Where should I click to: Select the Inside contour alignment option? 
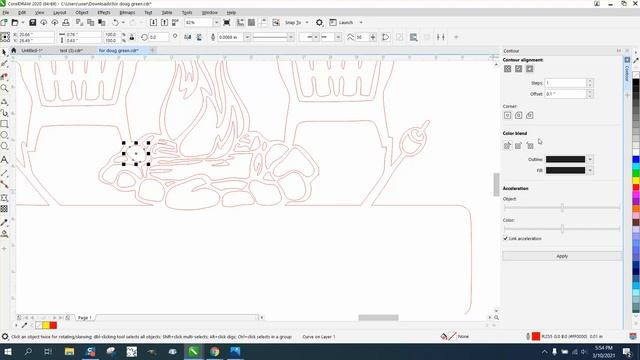click(518, 69)
